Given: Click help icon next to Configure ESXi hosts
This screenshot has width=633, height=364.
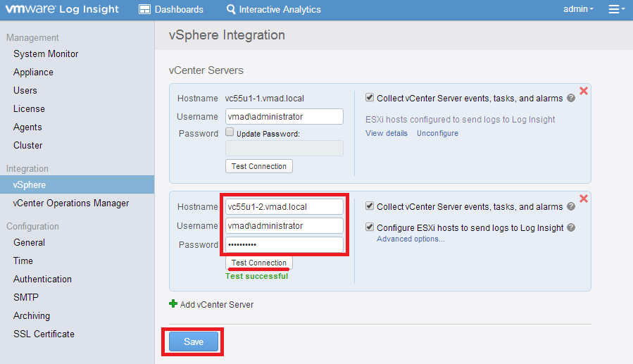Looking at the screenshot, I should point(571,227).
